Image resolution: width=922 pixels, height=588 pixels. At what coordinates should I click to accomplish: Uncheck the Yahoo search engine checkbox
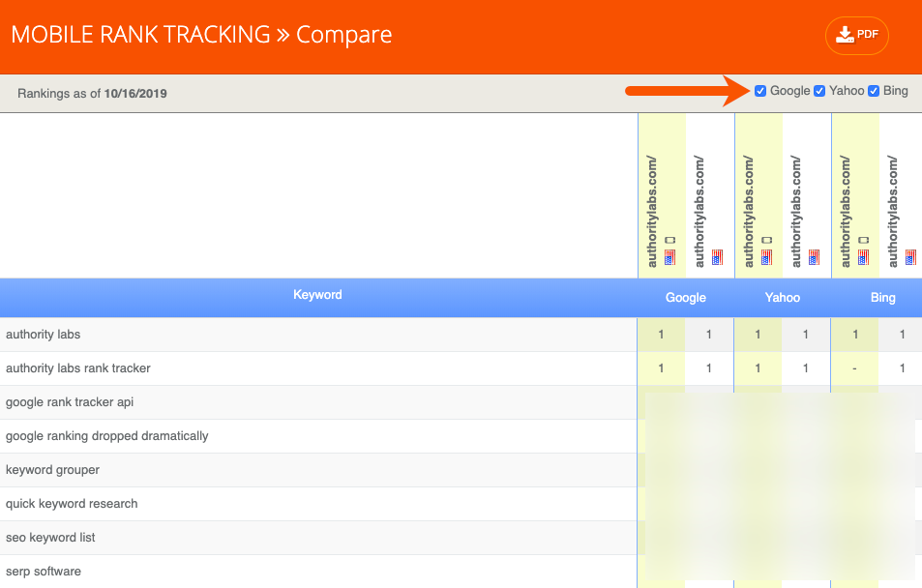tap(819, 91)
